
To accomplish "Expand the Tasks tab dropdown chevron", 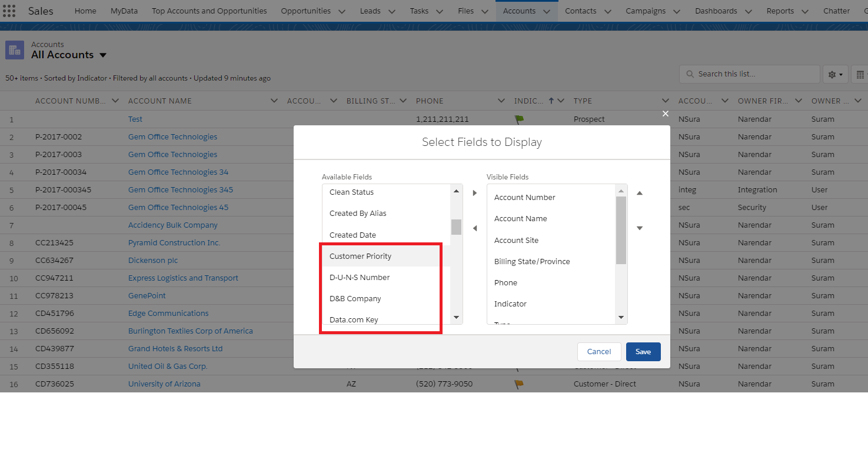I will coord(440,11).
